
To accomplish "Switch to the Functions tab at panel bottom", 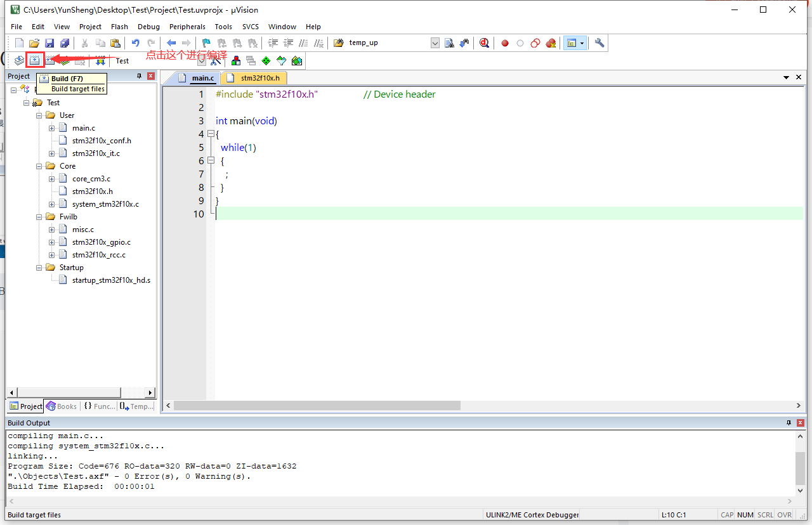I will click(99, 406).
